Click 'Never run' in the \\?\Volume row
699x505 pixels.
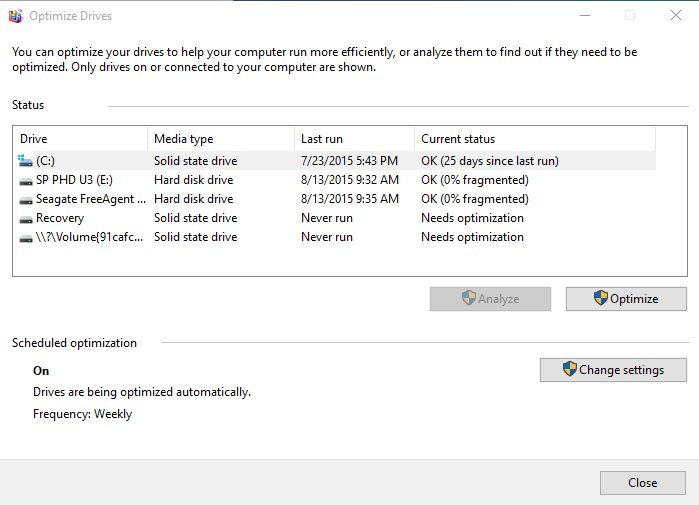(327, 237)
